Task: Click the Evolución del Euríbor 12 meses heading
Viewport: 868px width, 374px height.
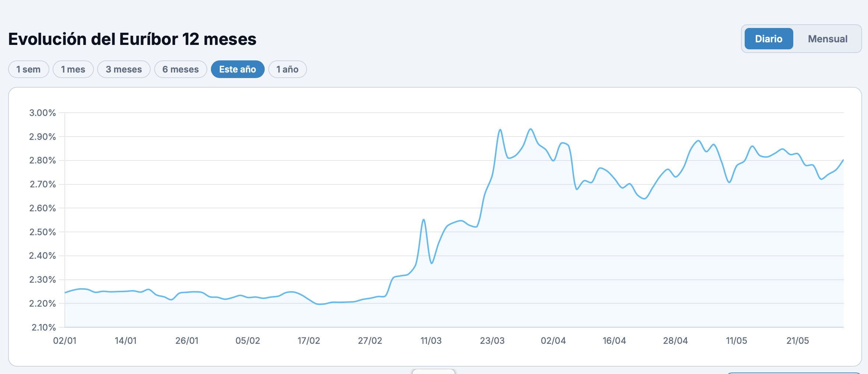Action: [x=132, y=39]
